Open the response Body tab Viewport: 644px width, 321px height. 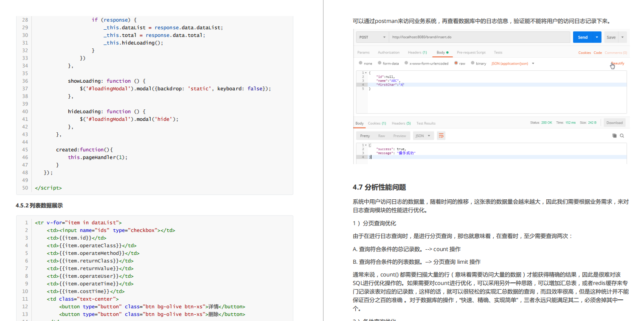(x=360, y=123)
